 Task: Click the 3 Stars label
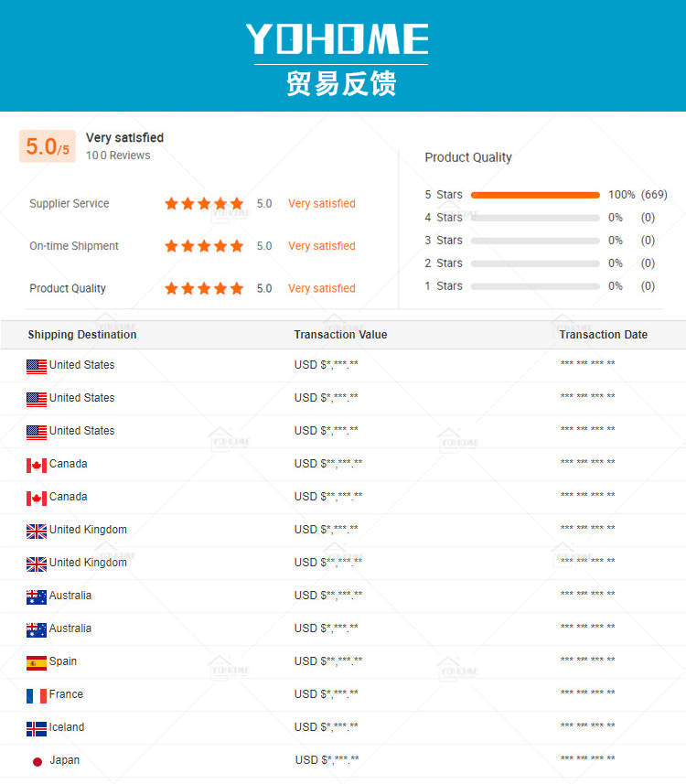(x=444, y=241)
